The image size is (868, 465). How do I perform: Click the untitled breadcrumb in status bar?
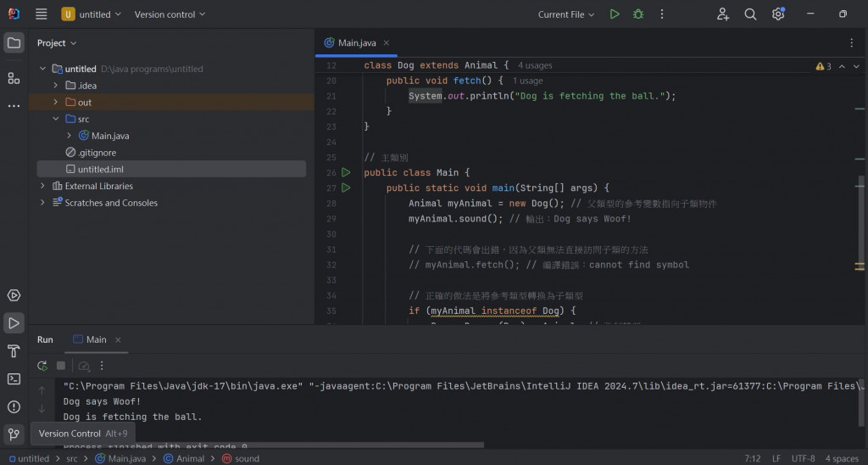pos(29,458)
